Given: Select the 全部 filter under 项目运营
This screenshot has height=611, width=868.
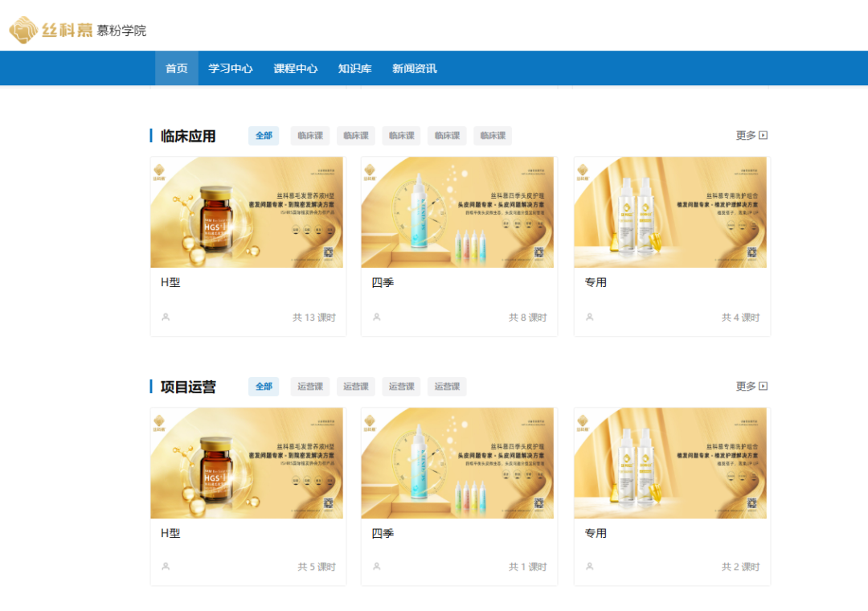Looking at the screenshot, I should tap(264, 387).
